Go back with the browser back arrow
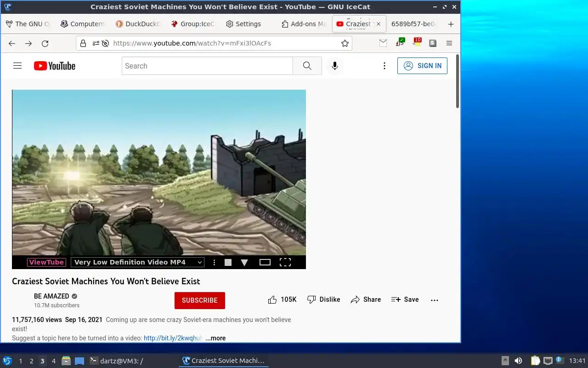588x368 pixels. [x=12, y=43]
